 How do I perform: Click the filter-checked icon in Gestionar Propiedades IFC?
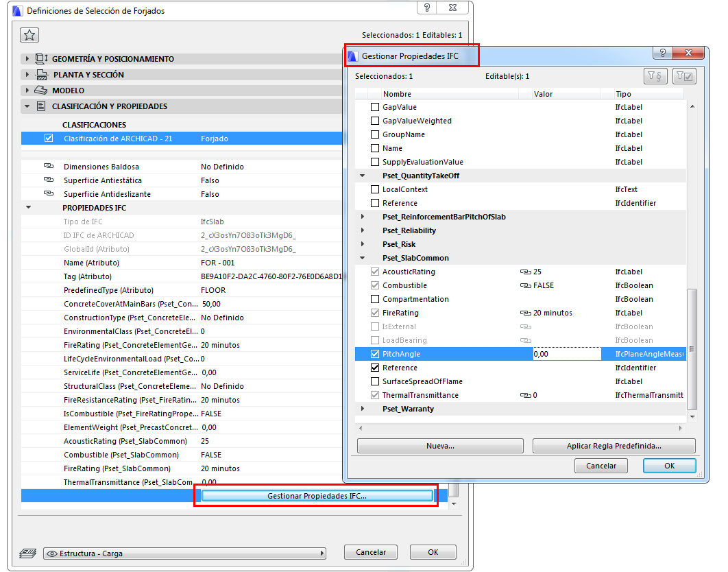pos(684,75)
